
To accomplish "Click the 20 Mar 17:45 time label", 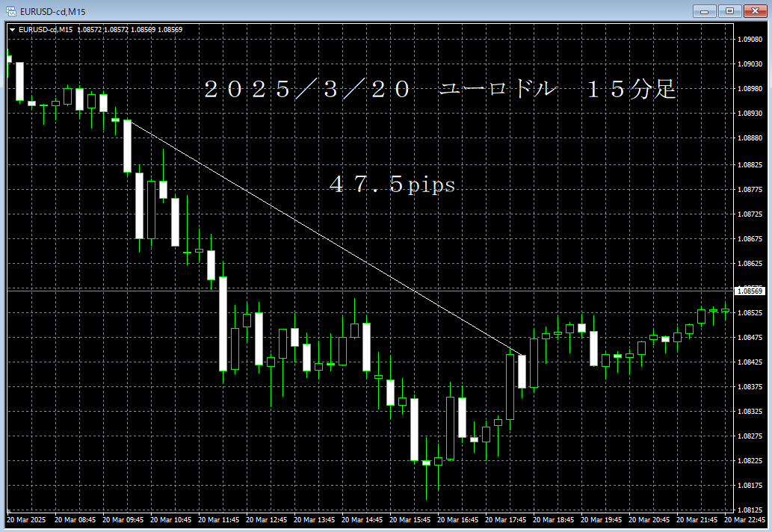I will click(505, 520).
